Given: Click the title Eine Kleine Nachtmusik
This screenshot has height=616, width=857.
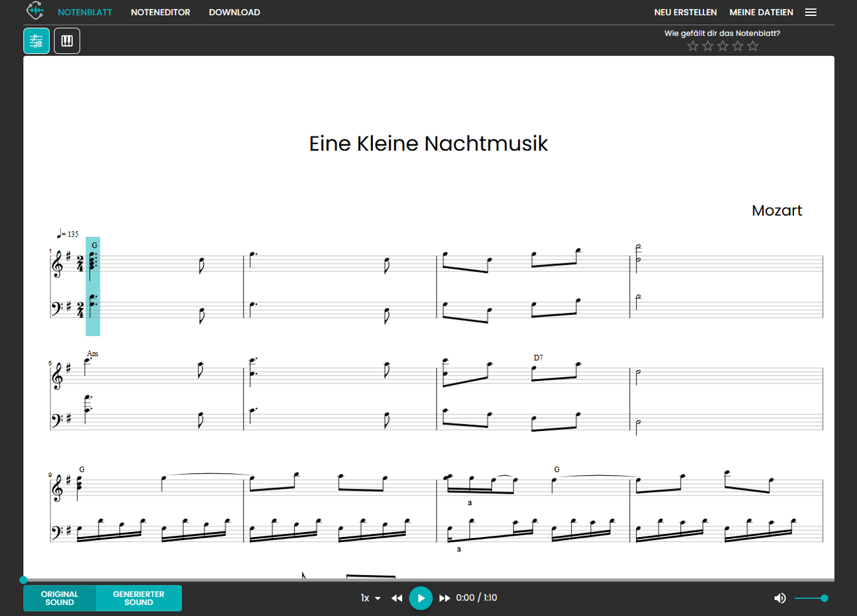Looking at the screenshot, I should 428,144.
